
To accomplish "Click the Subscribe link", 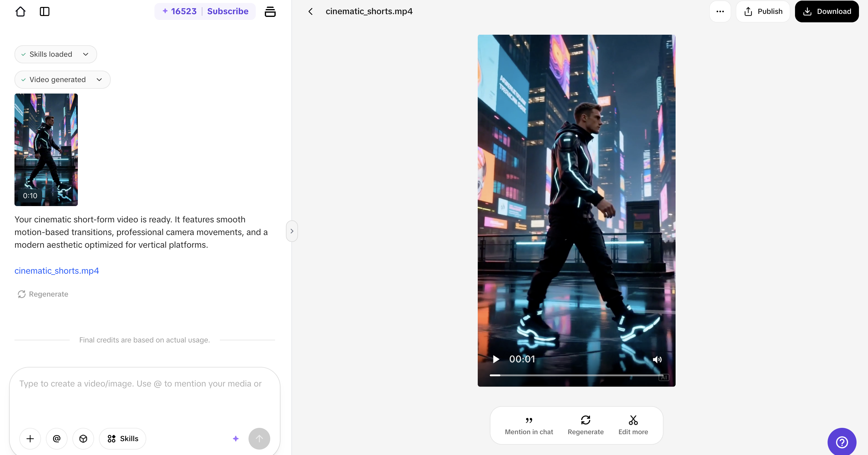I will tap(228, 11).
